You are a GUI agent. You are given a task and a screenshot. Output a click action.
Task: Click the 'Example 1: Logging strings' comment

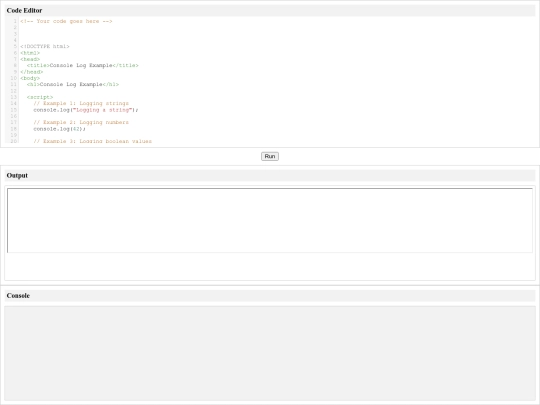[x=81, y=103]
